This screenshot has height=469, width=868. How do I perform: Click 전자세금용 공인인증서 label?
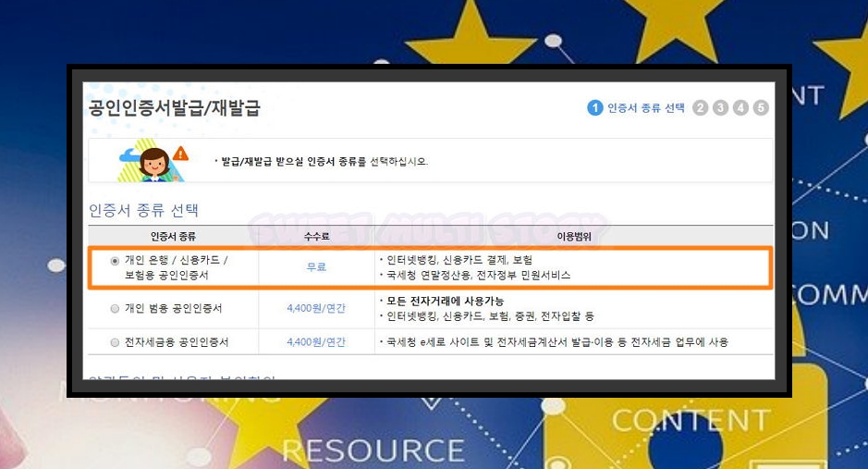coord(177,342)
